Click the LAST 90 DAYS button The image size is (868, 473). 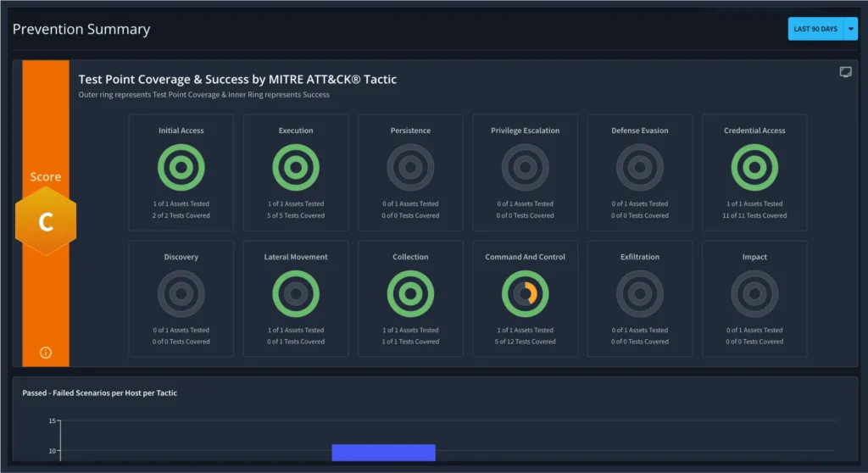coord(815,29)
